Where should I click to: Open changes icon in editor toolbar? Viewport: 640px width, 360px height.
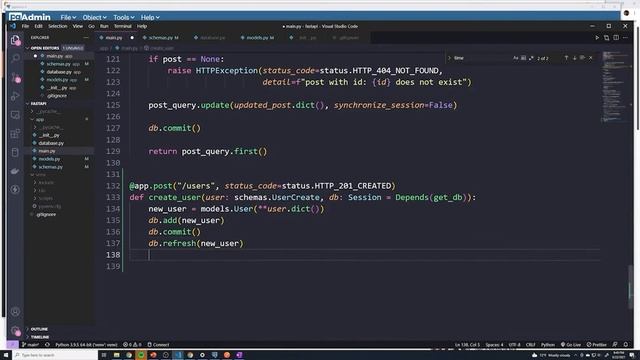click(x=607, y=38)
